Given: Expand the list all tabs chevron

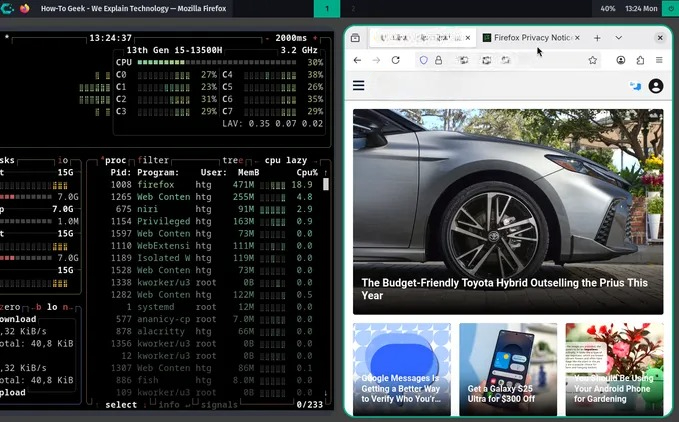Looking at the screenshot, I should click(x=618, y=38).
